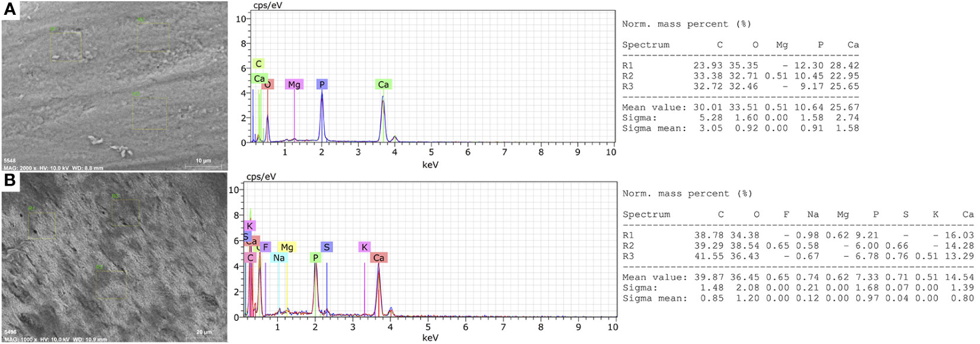Click the mean phosphorus value 7.33 in table B
The width and height of the screenshot is (980, 344).
[867, 277]
